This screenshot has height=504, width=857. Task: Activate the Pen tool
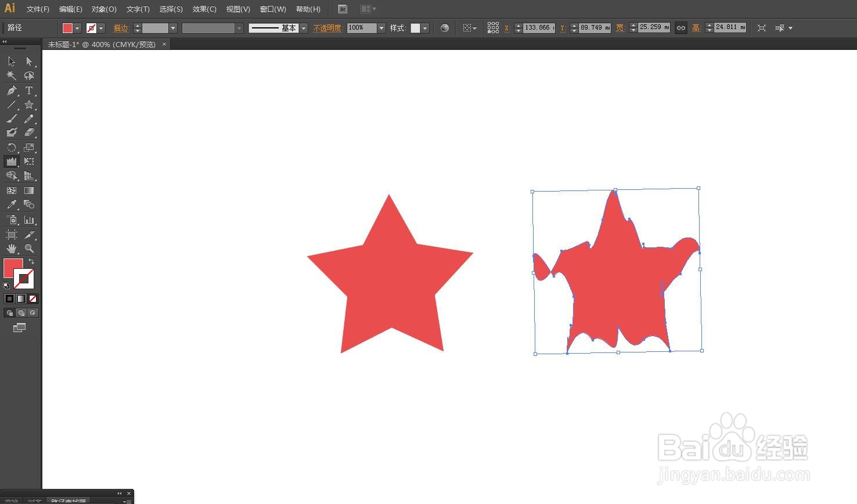(x=10, y=90)
